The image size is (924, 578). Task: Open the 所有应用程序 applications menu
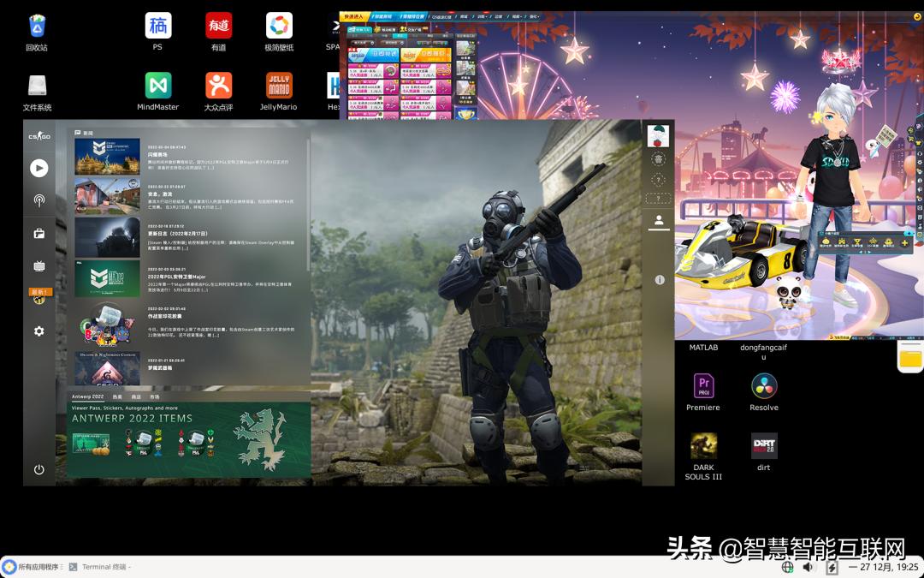click(33, 567)
